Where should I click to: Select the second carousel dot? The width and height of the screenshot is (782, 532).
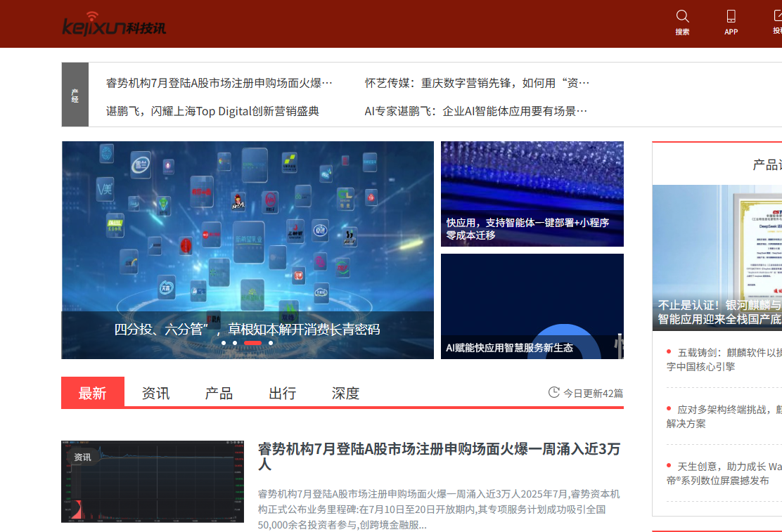[235, 343]
